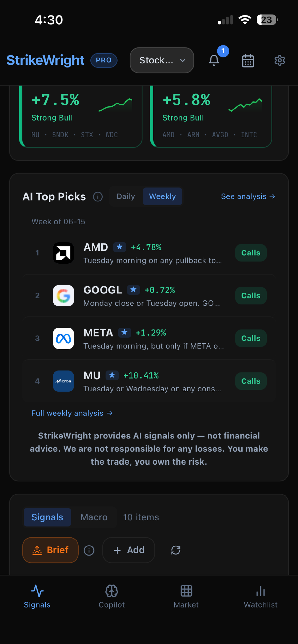Image resolution: width=298 pixels, height=644 pixels.
Task: Open notifications bell icon
Action: [x=214, y=60]
